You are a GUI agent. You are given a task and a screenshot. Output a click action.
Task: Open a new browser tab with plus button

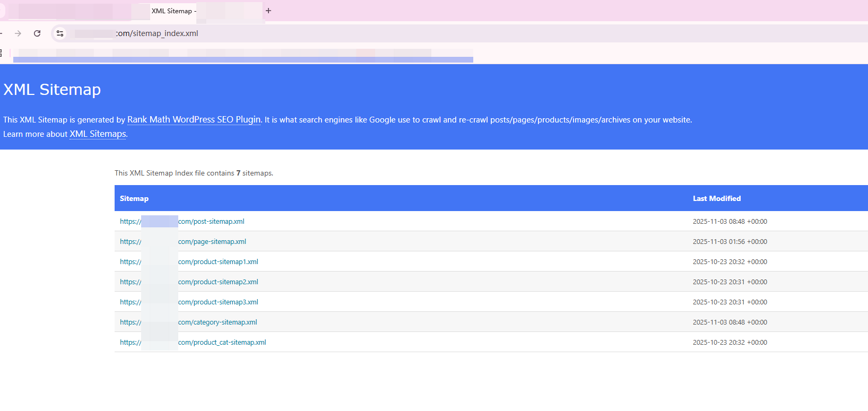[268, 11]
